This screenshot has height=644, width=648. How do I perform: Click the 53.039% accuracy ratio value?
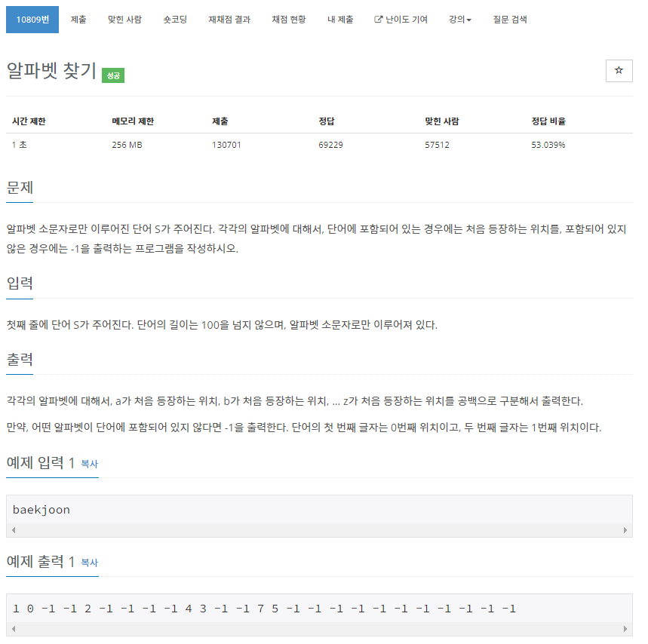(548, 145)
